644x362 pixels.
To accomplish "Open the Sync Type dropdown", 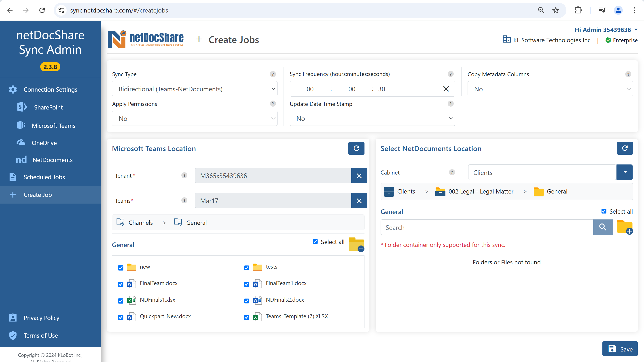I will tap(195, 89).
